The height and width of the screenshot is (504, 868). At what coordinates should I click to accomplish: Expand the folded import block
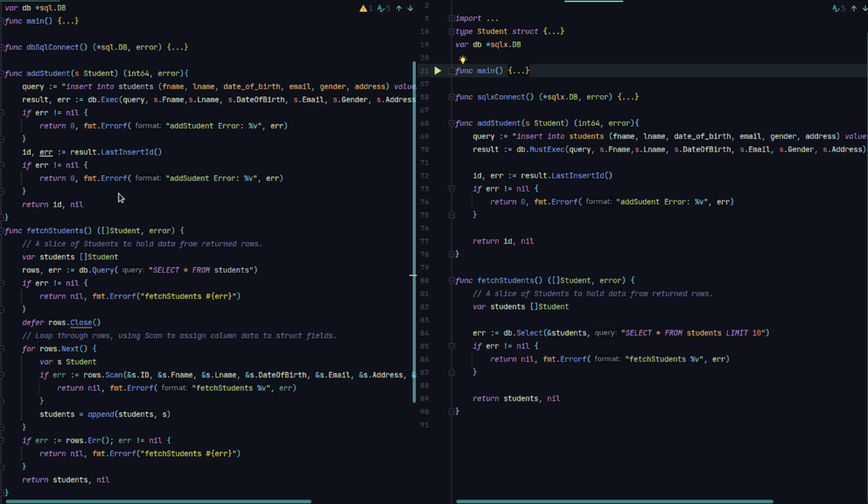click(x=451, y=18)
